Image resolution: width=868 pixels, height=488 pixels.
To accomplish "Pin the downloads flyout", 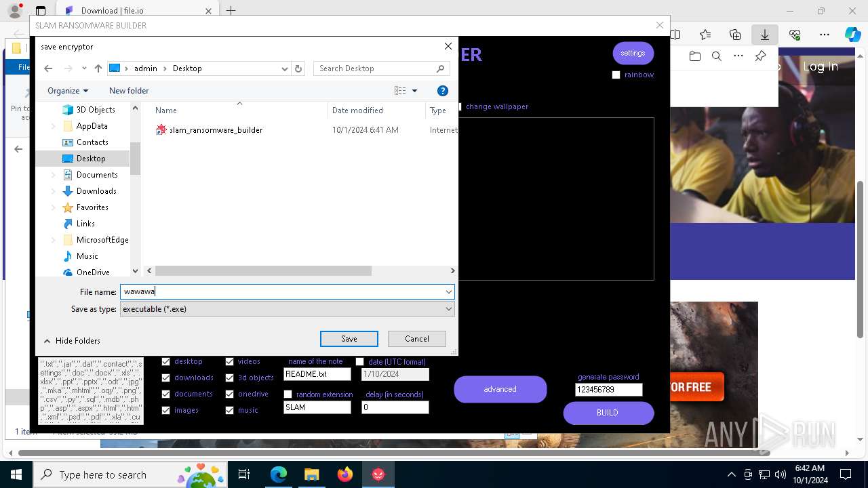I will 760,56.
